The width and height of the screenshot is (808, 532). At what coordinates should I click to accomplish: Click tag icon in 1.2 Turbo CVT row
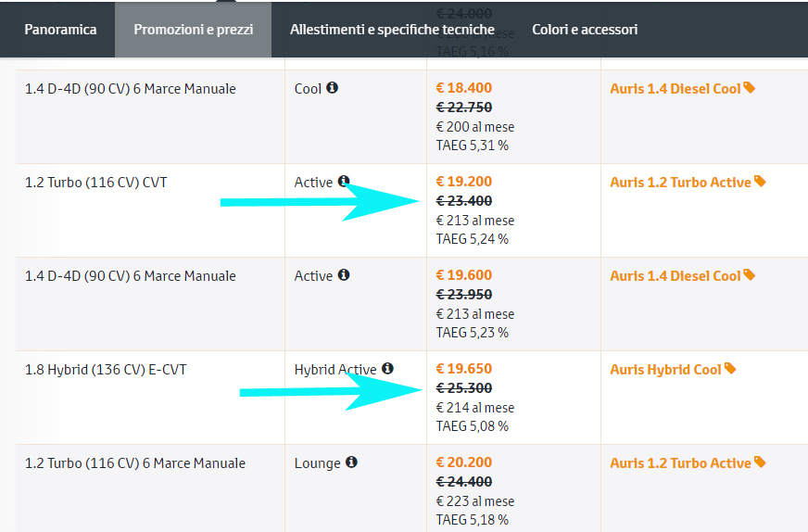760,182
